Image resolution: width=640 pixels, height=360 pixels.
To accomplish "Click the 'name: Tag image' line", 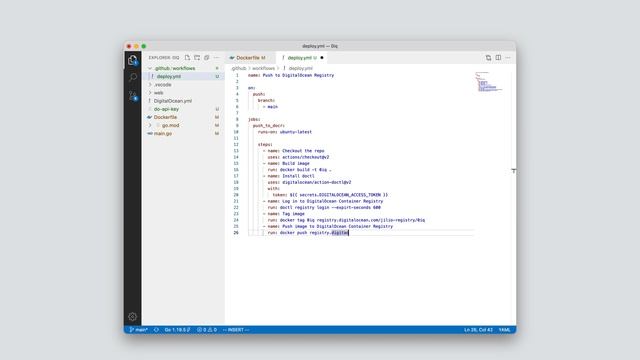I will [284, 214].
